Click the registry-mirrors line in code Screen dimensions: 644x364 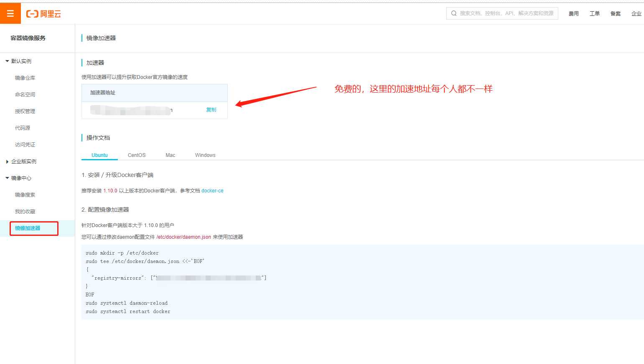coord(179,278)
